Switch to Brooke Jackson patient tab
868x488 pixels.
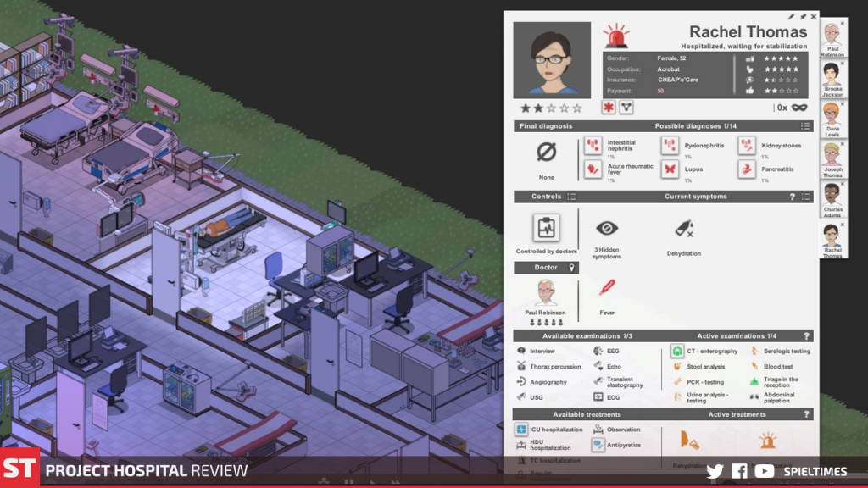832,79
